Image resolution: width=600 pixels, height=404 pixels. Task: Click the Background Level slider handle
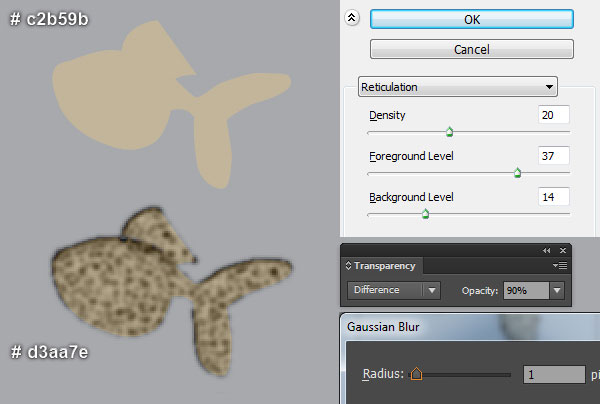tap(425, 214)
